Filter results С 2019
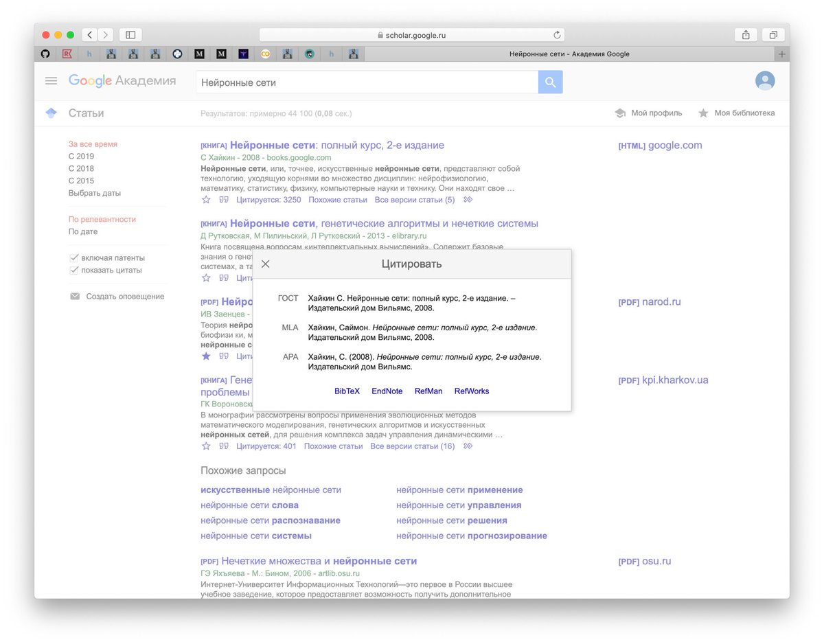This screenshot has height=644, width=824. coord(81,157)
